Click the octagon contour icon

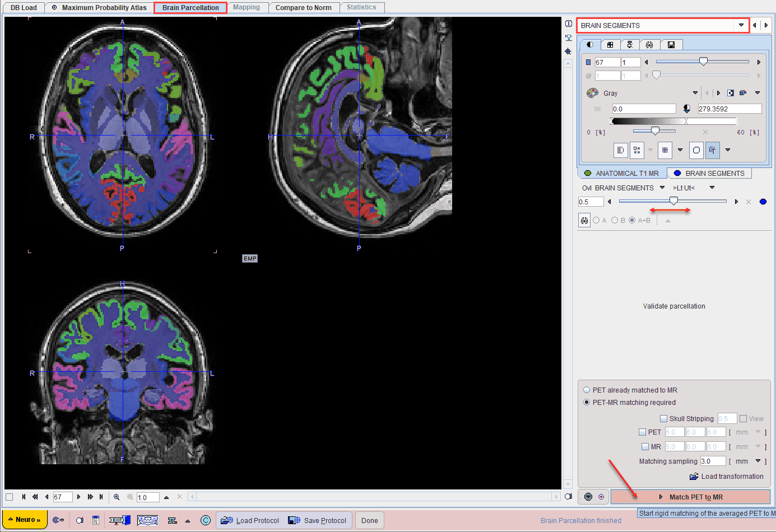(696, 150)
